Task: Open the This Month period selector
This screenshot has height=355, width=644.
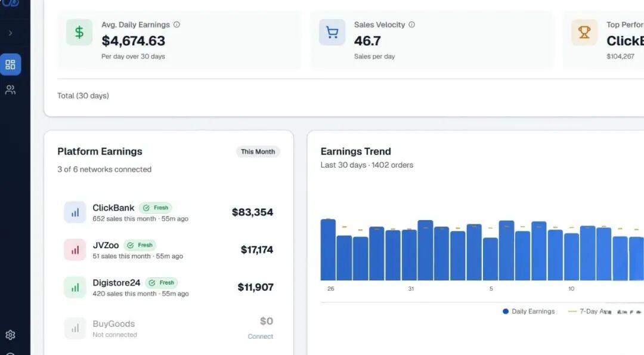Action: 258,152
